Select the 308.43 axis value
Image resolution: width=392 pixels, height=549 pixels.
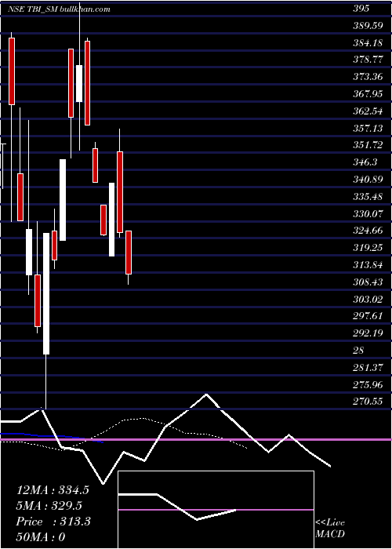tap(368, 282)
